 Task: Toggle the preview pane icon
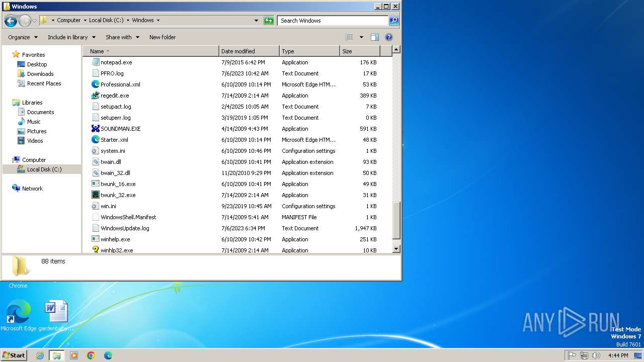click(375, 37)
